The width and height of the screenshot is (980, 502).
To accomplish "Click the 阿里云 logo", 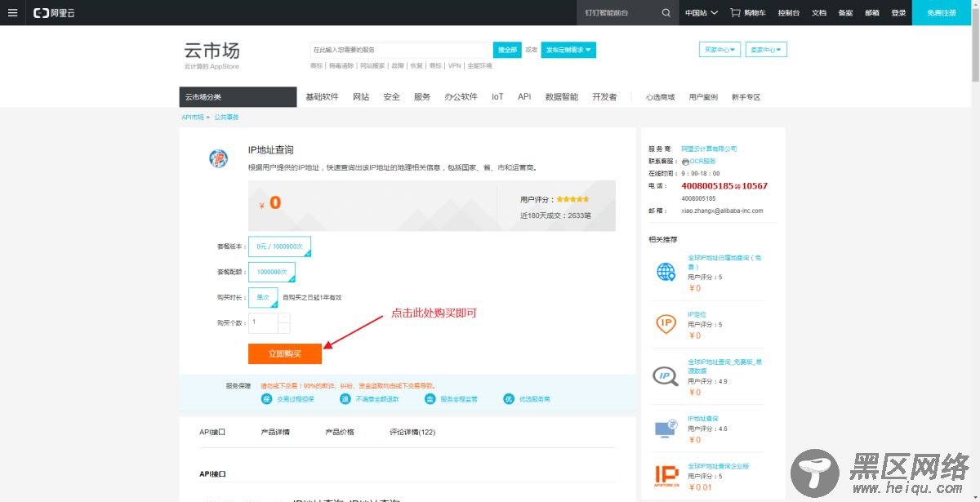I will pyautogui.click(x=54, y=13).
